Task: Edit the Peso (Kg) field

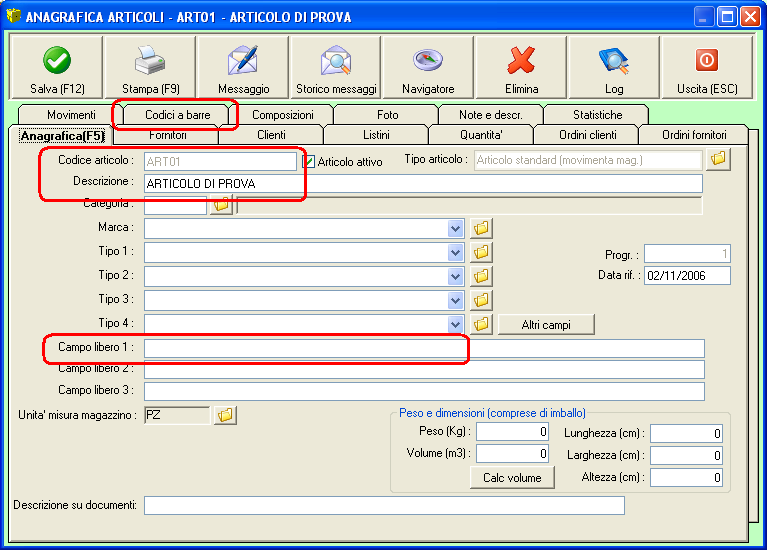Action: pyautogui.click(x=512, y=432)
